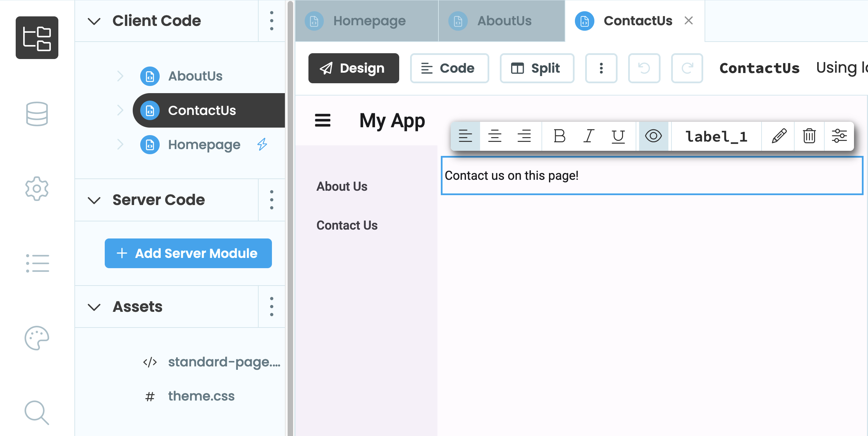Expand the ContactUs form tree item
868x436 pixels.
tap(120, 110)
